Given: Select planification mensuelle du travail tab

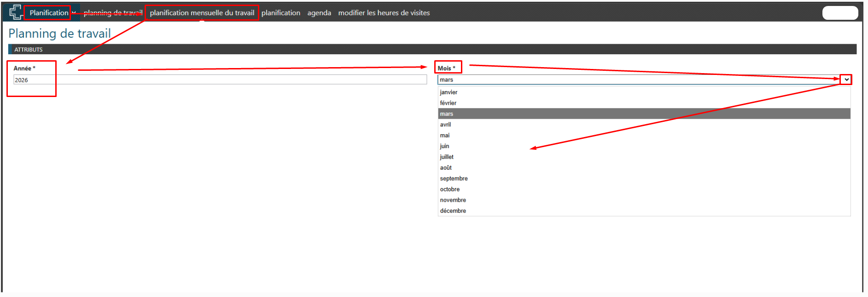Looking at the screenshot, I should coord(202,13).
